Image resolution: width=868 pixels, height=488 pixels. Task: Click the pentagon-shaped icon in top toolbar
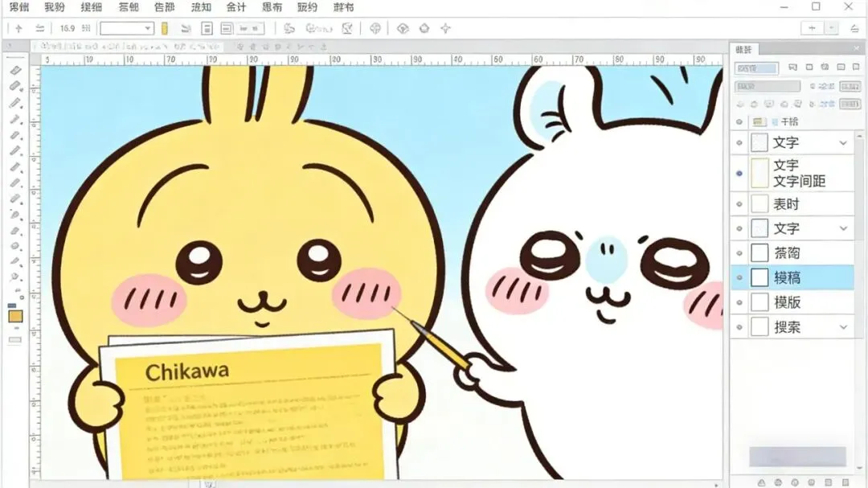[424, 28]
